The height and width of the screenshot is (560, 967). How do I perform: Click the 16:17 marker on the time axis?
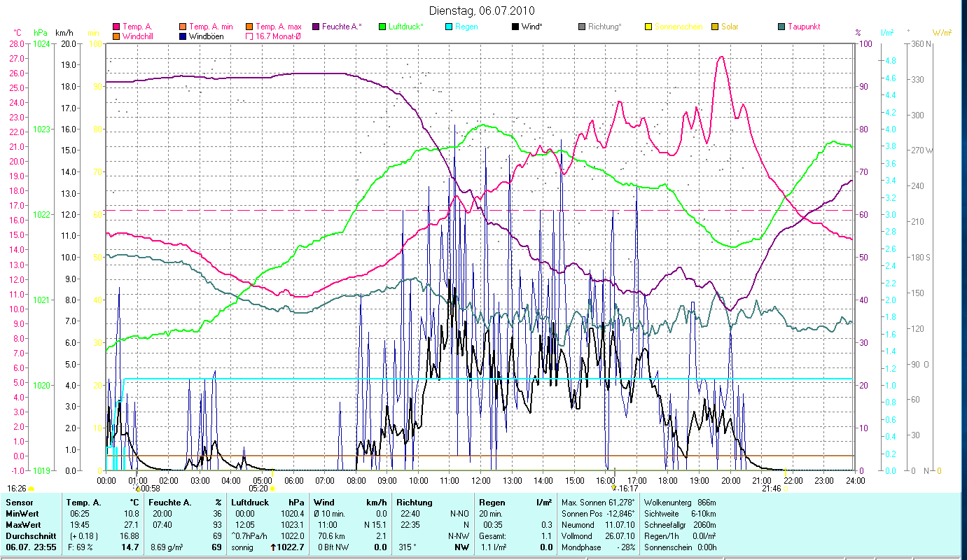614,489
